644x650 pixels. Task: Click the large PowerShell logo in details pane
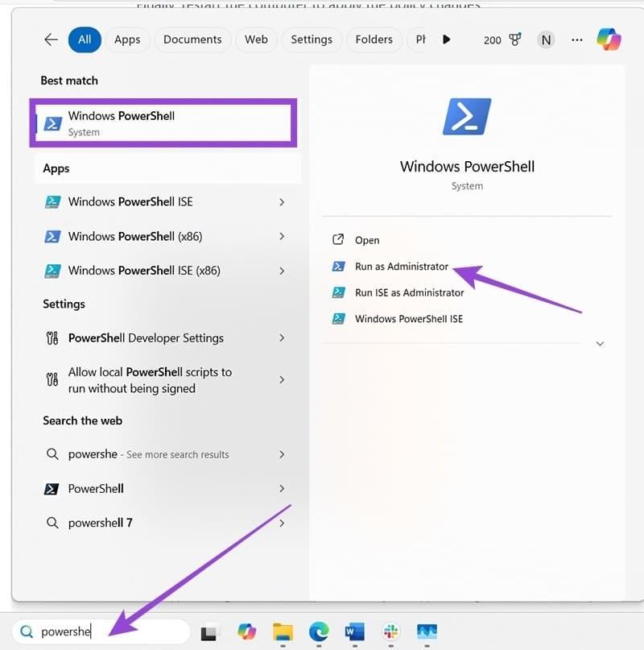pyautogui.click(x=467, y=117)
